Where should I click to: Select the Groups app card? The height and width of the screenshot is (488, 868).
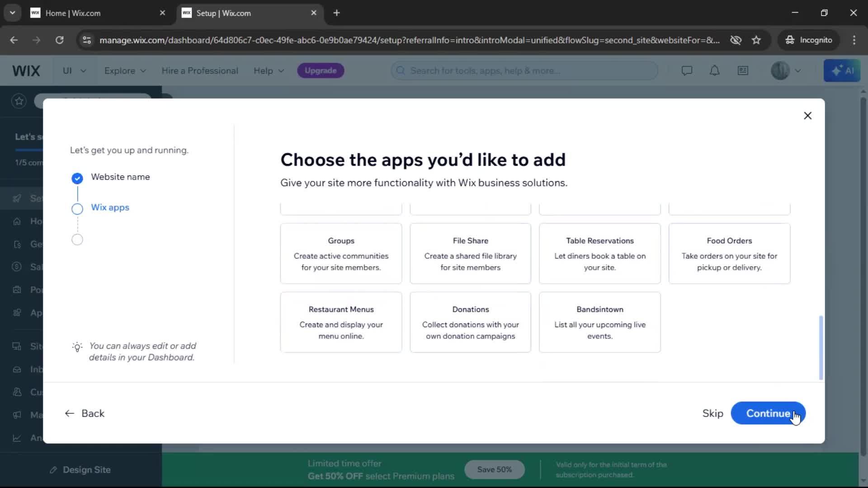341,253
